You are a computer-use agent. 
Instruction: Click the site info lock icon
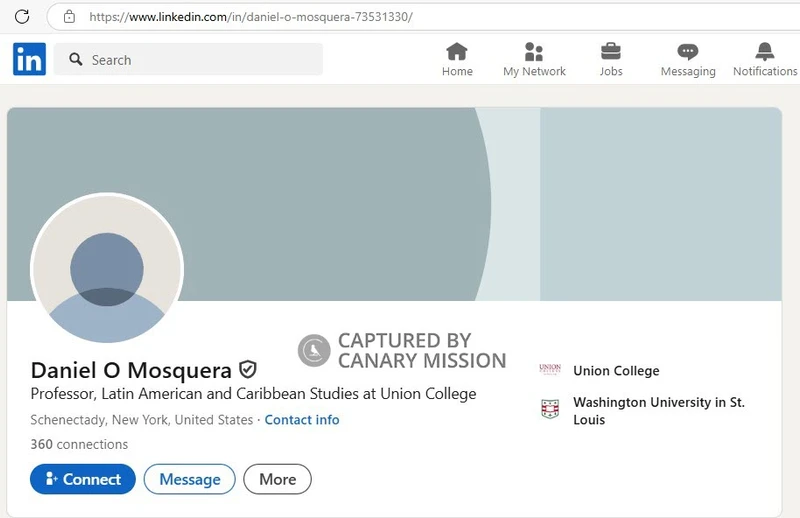(69, 17)
